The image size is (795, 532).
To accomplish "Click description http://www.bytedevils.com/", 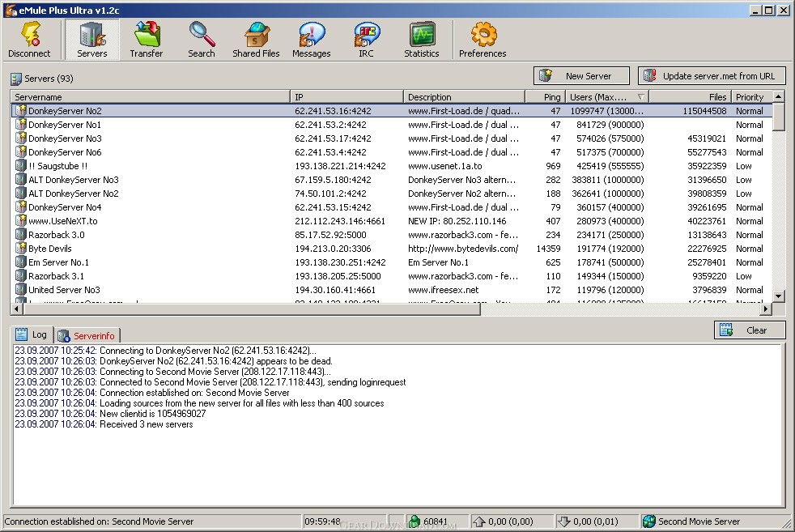I will (463, 249).
